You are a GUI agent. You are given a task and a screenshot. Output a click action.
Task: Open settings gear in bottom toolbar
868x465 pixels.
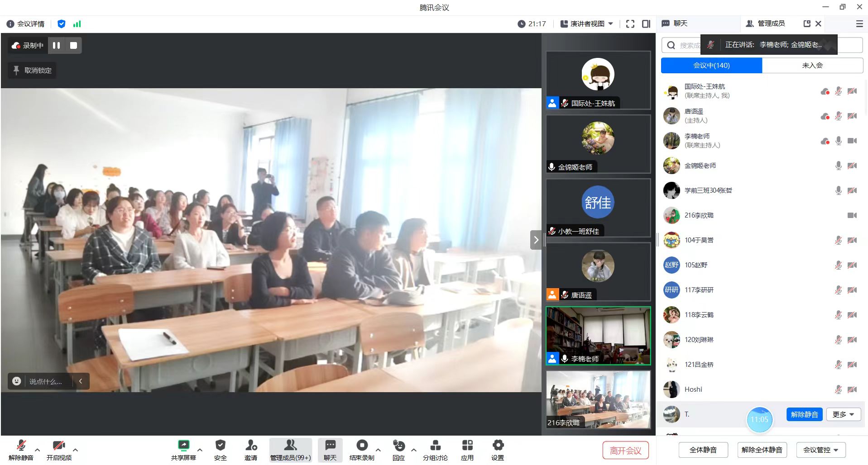pos(498,446)
